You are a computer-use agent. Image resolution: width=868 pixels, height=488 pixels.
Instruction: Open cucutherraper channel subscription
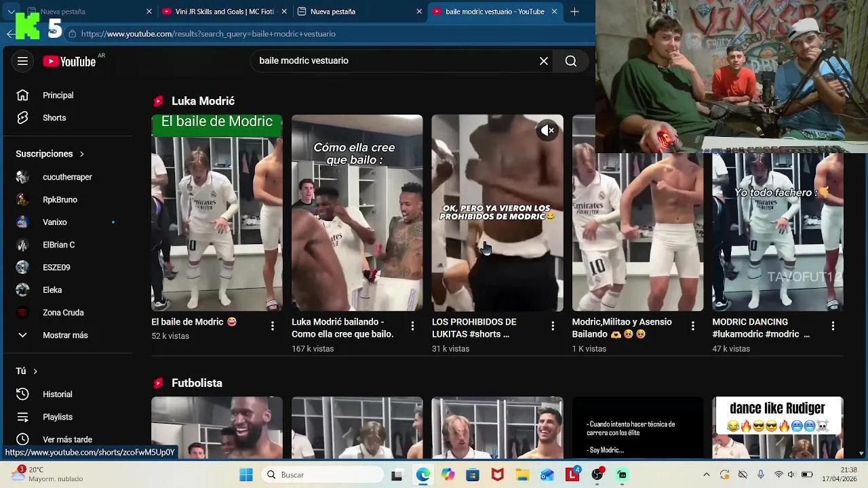click(68, 177)
